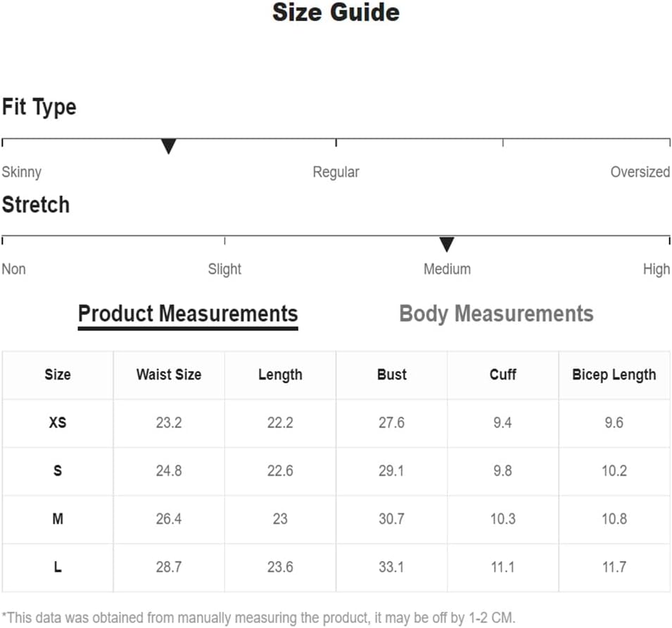Select the XS size row label
The image size is (672, 628).
(58, 422)
